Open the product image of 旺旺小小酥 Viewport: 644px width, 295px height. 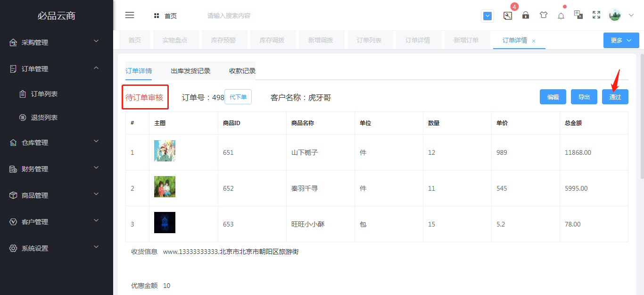(165, 222)
